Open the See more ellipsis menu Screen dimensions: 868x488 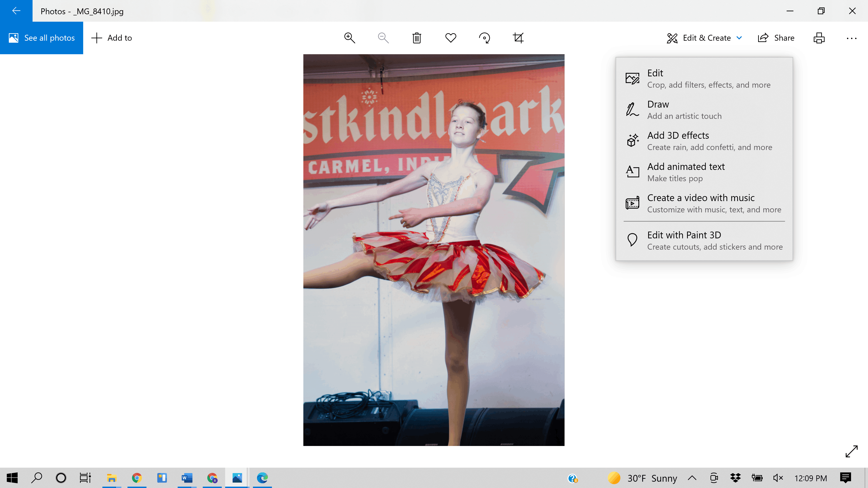[x=851, y=38]
